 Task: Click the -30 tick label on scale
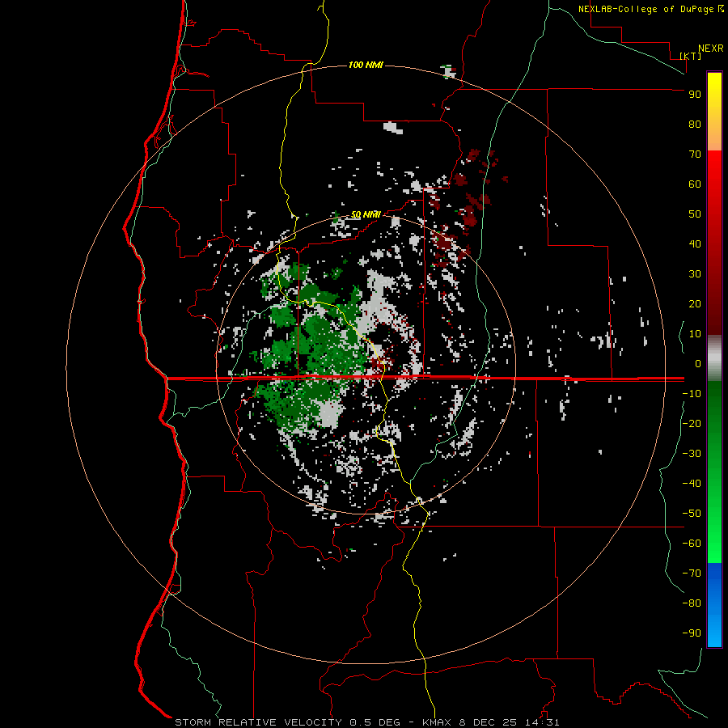click(x=692, y=454)
